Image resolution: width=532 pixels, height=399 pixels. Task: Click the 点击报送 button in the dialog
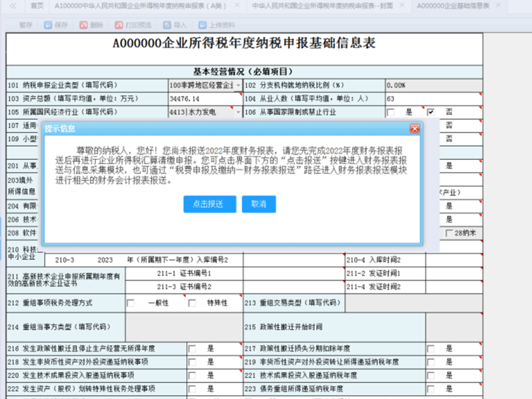pos(210,204)
